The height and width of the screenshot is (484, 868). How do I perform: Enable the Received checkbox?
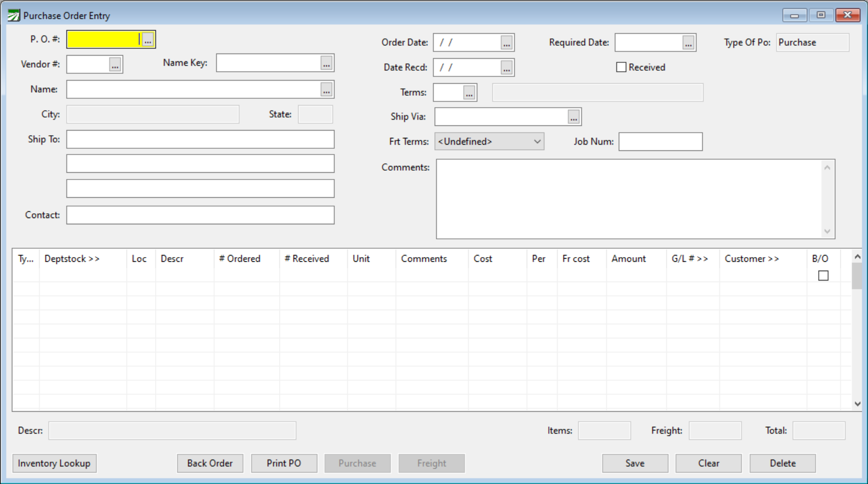[x=621, y=67]
